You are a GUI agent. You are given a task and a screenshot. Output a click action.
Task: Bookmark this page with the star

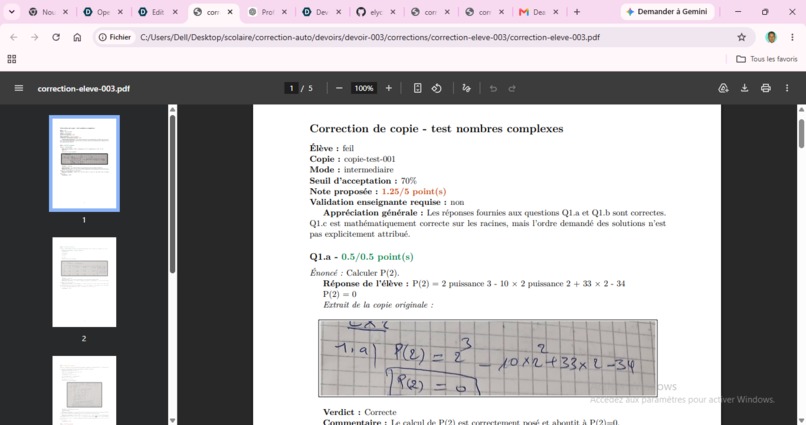click(741, 37)
